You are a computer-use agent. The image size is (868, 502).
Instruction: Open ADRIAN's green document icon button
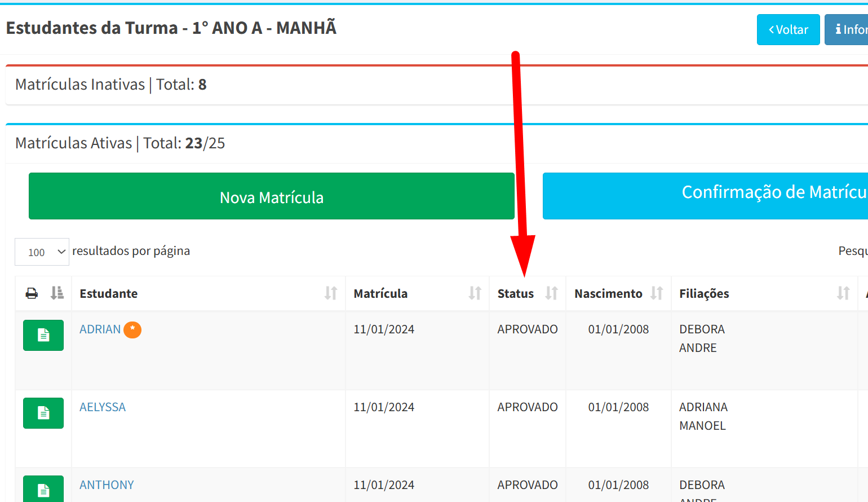43,335
